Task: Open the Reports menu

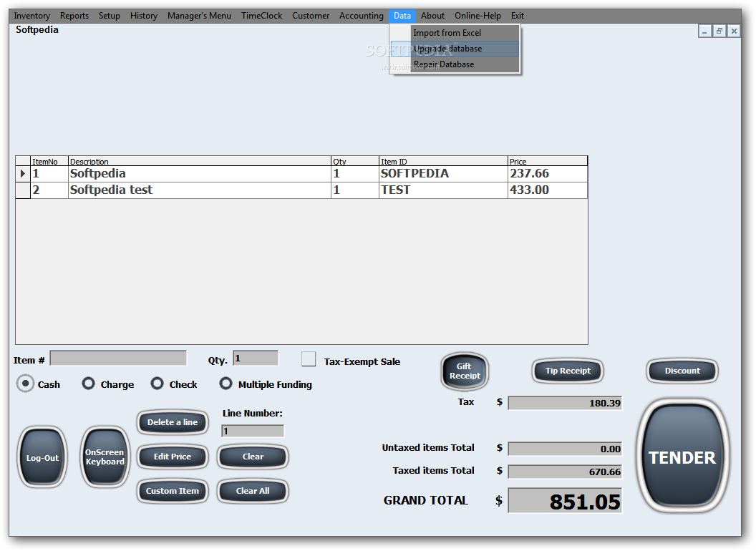Action: pos(74,16)
